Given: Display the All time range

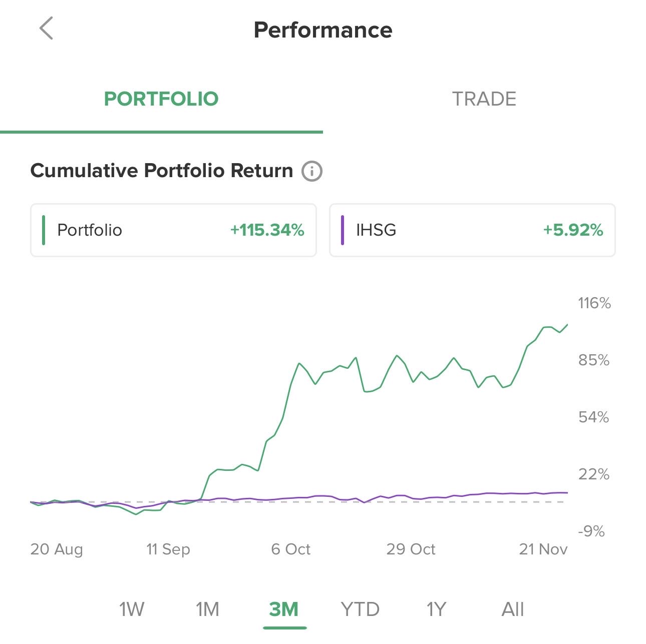Looking at the screenshot, I should tap(513, 609).
